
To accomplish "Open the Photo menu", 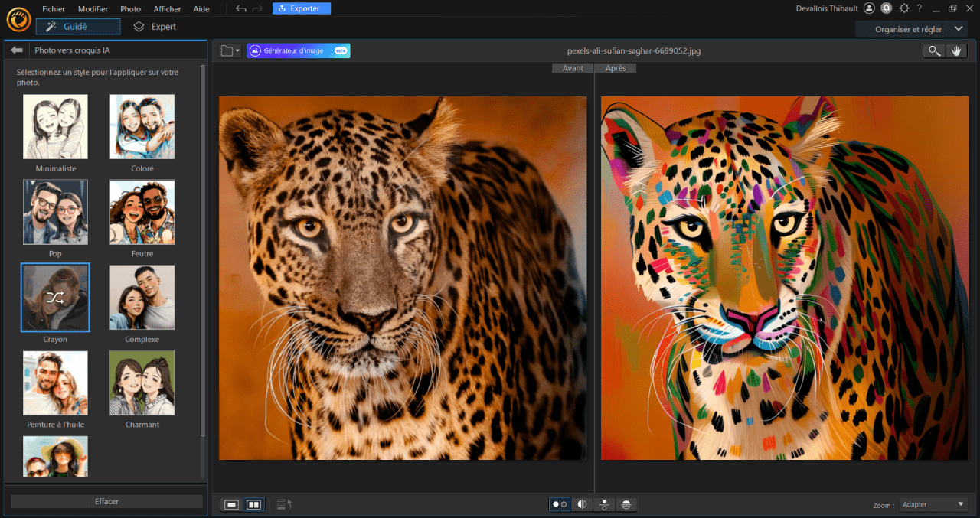I will tap(130, 9).
